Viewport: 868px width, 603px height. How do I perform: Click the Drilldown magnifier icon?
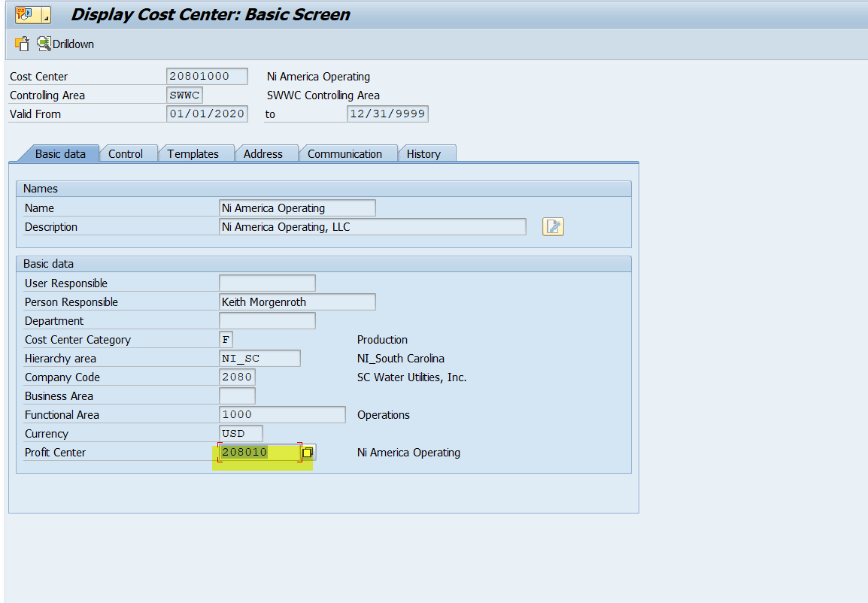(x=44, y=44)
